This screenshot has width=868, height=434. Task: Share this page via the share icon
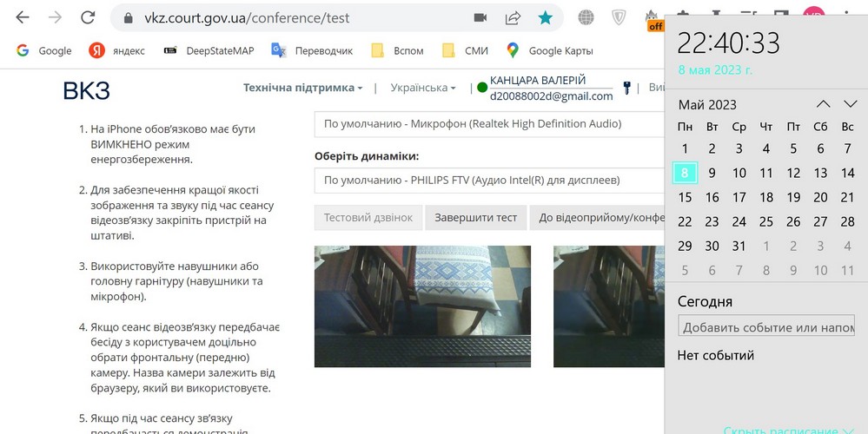(513, 18)
